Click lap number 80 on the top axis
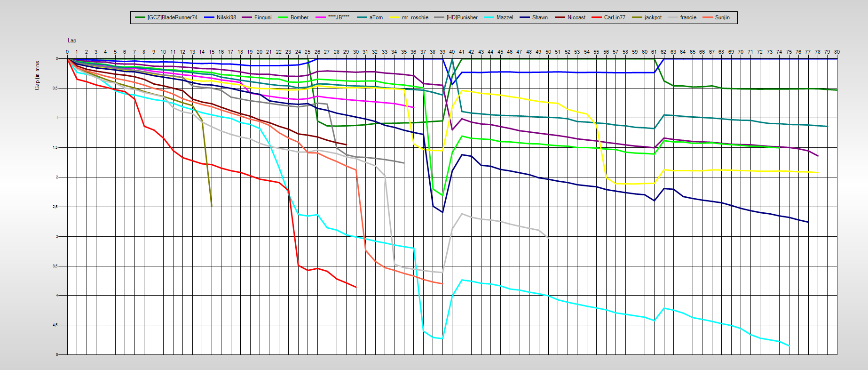This screenshot has height=370, width=868. click(836, 52)
